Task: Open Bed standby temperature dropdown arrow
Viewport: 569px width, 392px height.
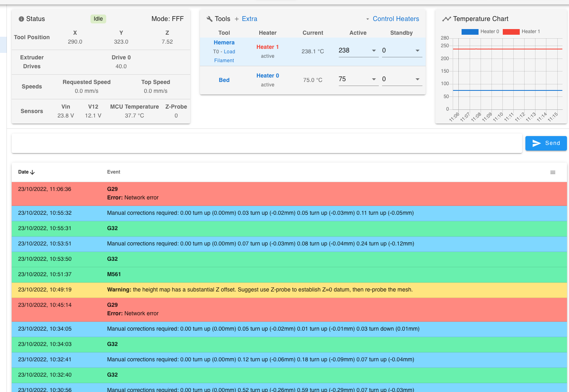Action: [418, 79]
